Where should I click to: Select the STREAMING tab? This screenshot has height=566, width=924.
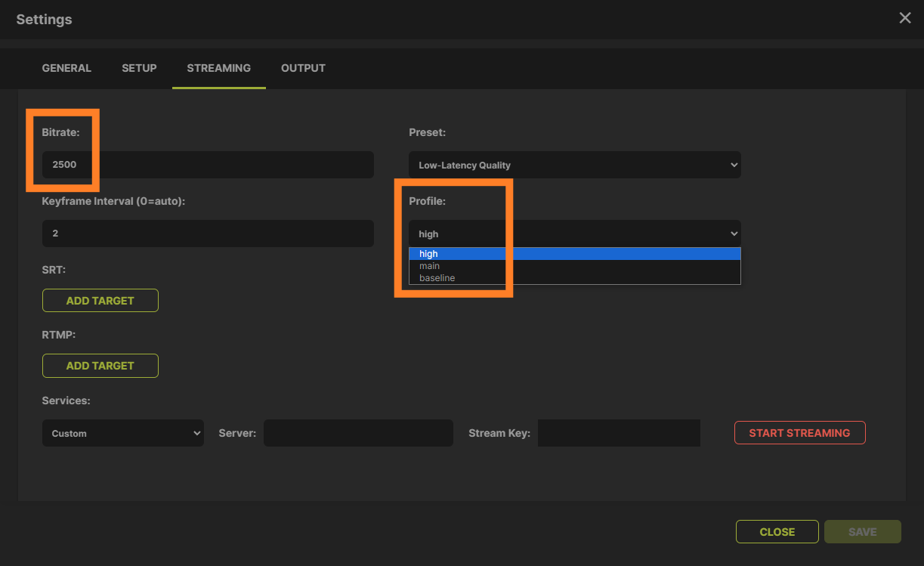pos(219,68)
